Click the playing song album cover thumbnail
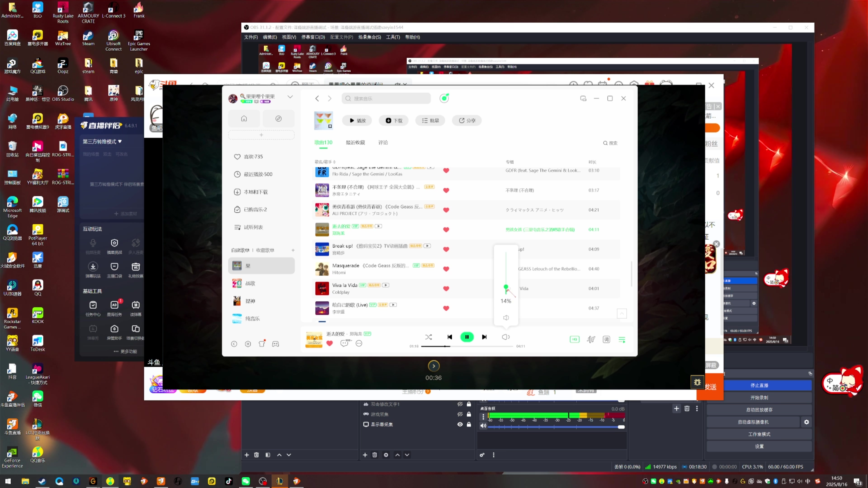 click(314, 340)
